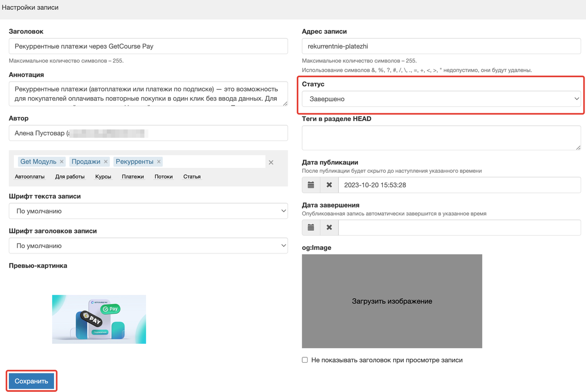Expand Шрифт текста записи dropdown
This screenshot has width=586, height=392.
tap(148, 211)
